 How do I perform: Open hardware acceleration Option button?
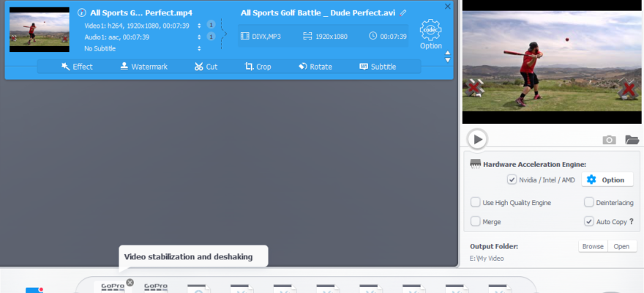click(x=607, y=179)
